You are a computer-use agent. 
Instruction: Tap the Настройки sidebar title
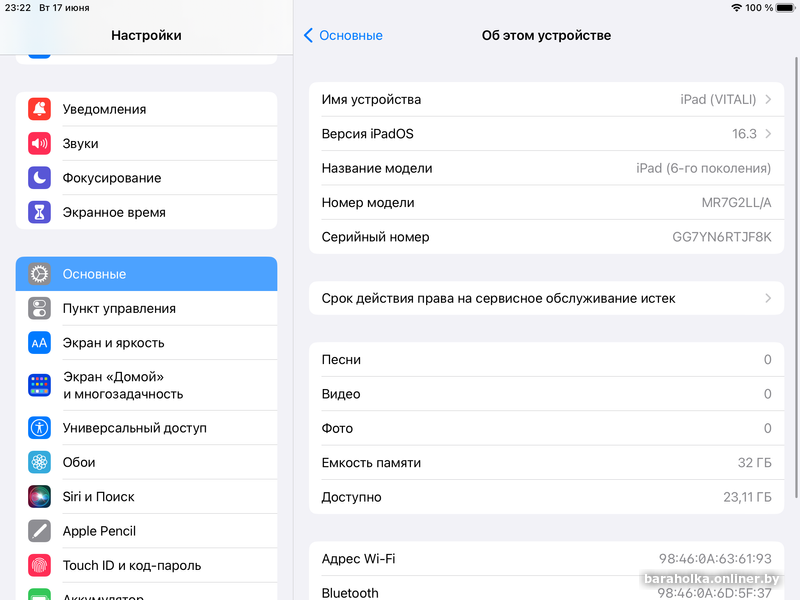point(146,35)
